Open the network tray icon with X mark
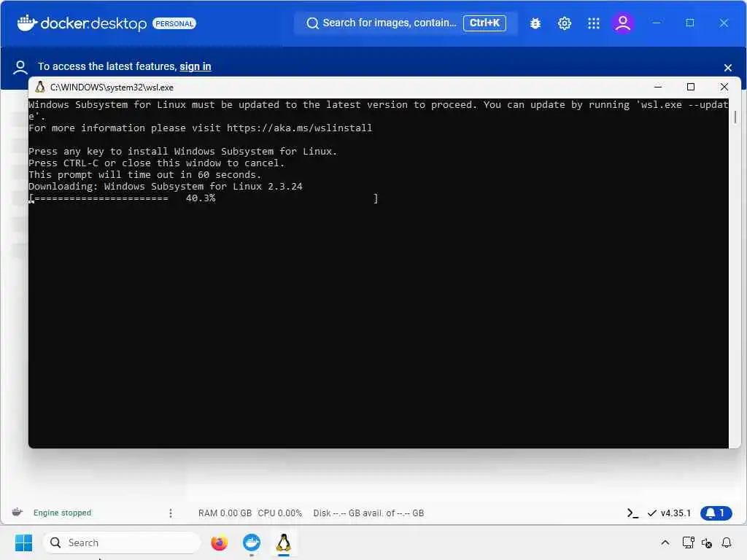 pos(707,542)
